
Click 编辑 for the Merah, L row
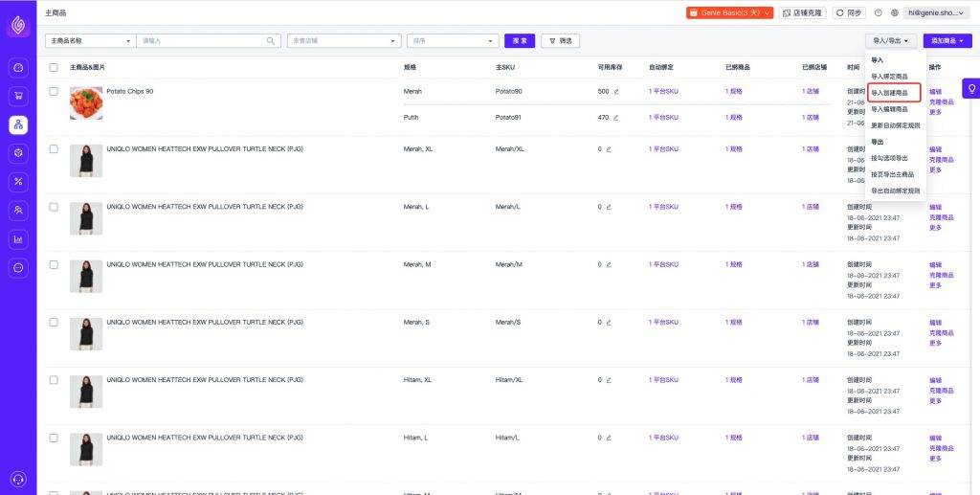pos(935,208)
